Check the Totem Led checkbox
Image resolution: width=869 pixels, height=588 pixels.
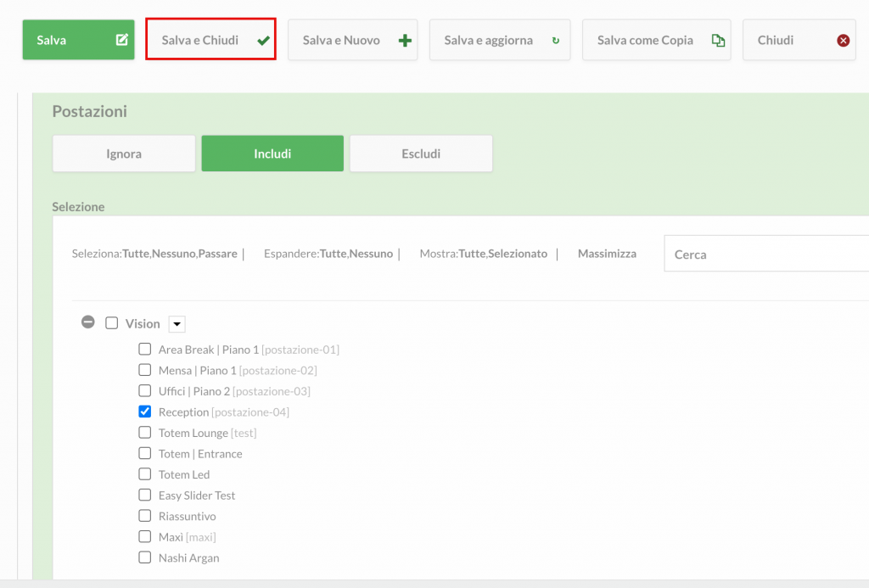pos(144,474)
